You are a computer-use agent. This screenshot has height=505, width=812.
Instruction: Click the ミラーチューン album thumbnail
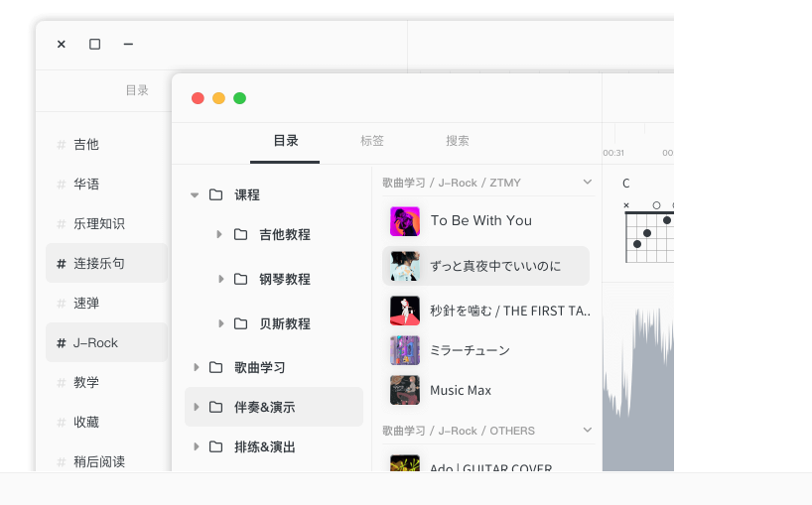[x=405, y=350]
